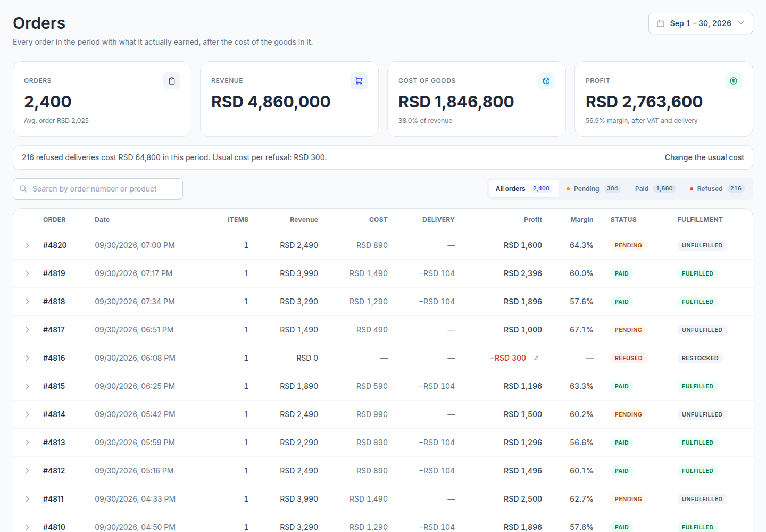Image resolution: width=766 pixels, height=532 pixels.
Task: Click the magnifier icon in the search box
Action: [23, 189]
